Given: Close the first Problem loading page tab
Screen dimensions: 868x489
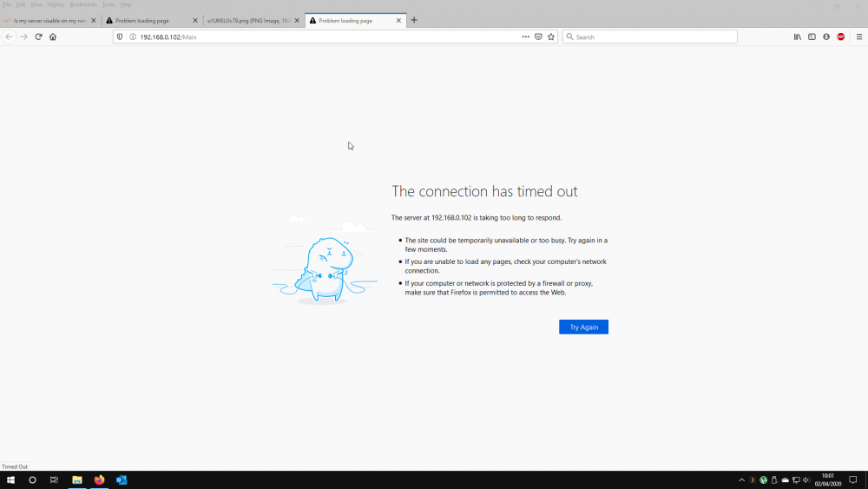Looking at the screenshot, I should 194,21.
